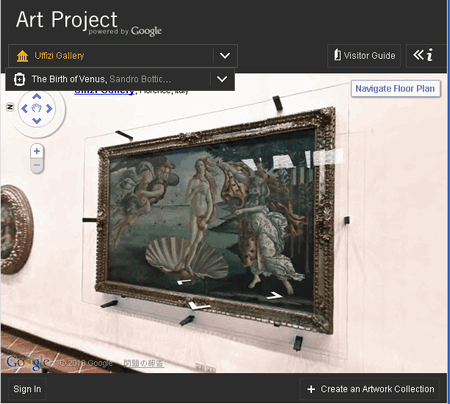Zoom out with the minus button
The height and width of the screenshot is (404, 450).
pyautogui.click(x=37, y=165)
